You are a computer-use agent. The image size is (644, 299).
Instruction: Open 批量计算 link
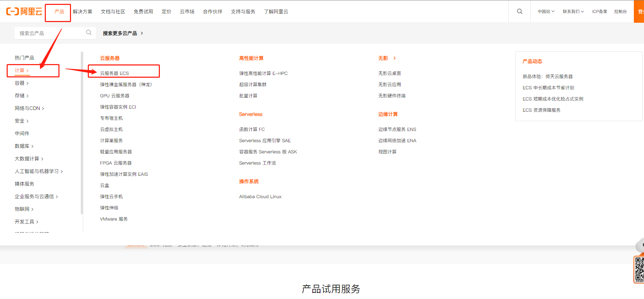point(248,96)
